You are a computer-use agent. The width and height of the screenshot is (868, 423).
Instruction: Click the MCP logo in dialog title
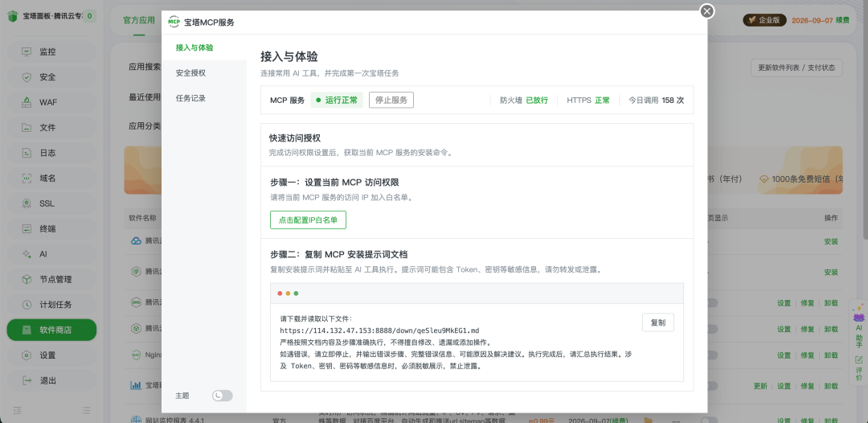tap(174, 23)
